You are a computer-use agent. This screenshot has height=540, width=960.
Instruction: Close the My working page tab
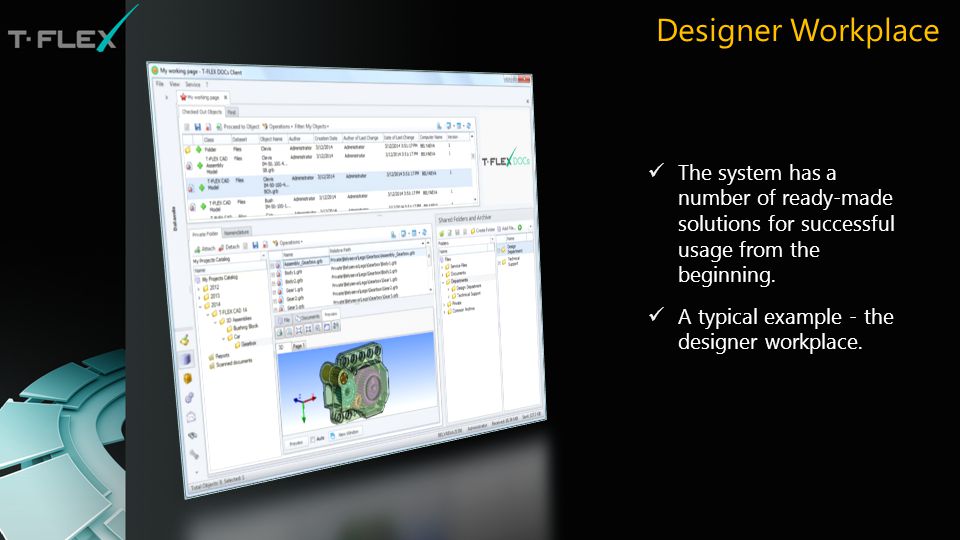click(x=225, y=97)
